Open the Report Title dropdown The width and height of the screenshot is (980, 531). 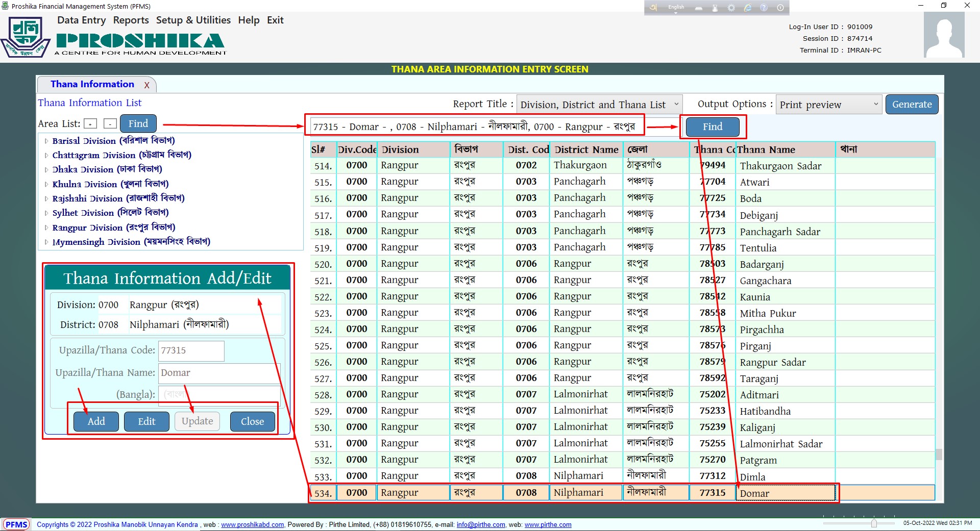600,105
